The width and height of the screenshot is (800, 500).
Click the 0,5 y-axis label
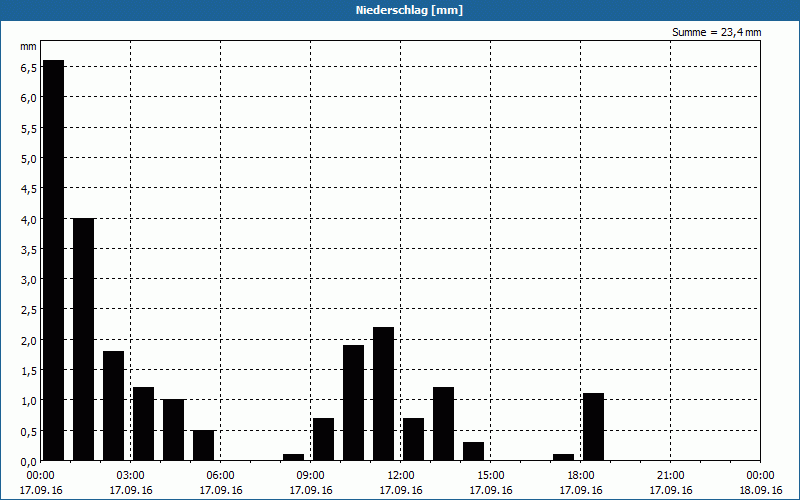28,432
